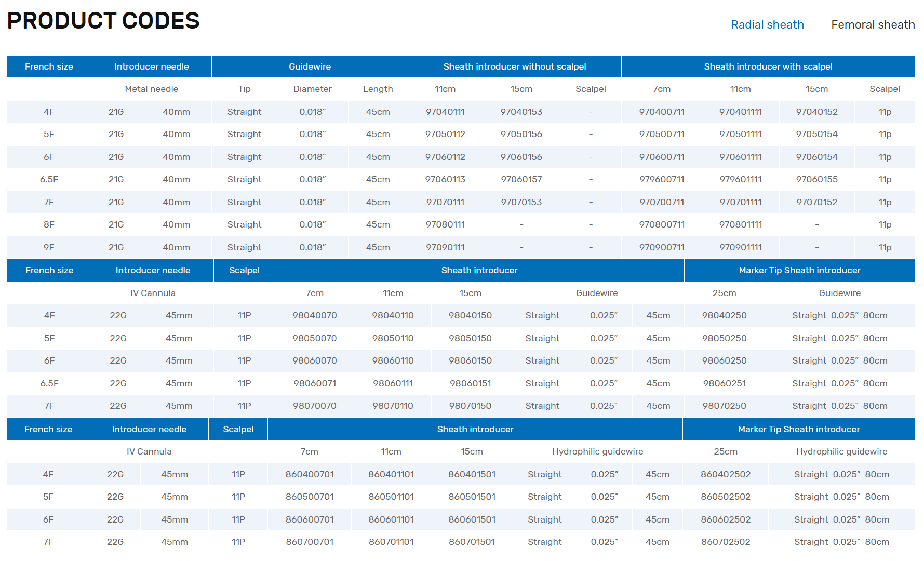Click the PRODUCT CODES heading
This screenshot has height=561, width=924.
103,21
